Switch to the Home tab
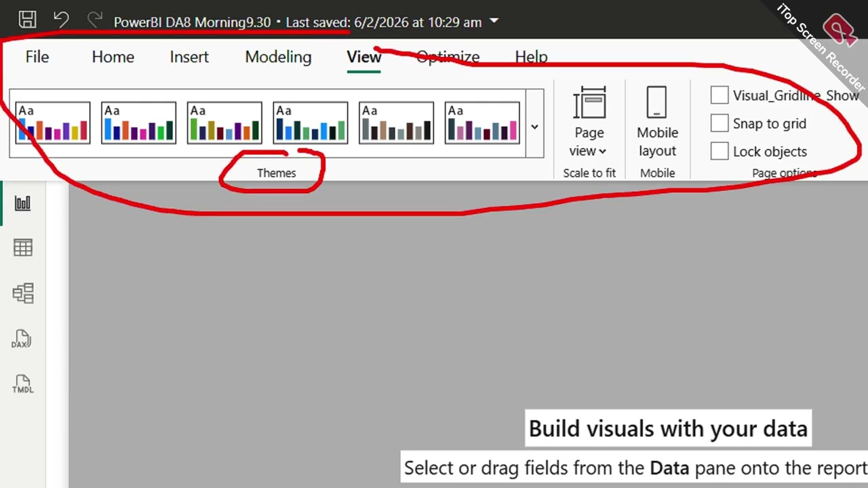The image size is (868, 488). 113,57
